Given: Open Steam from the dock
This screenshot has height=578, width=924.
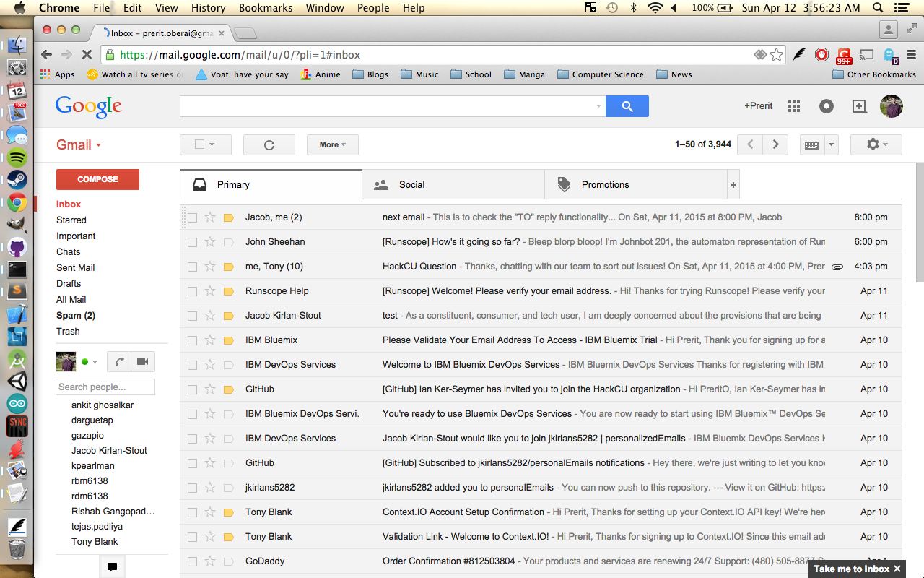Looking at the screenshot, I should (17, 180).
